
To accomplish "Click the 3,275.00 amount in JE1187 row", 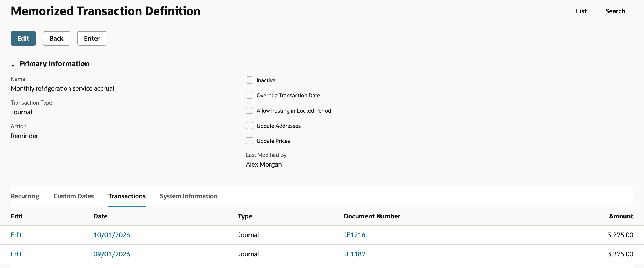I will click(x=621, y=254).
